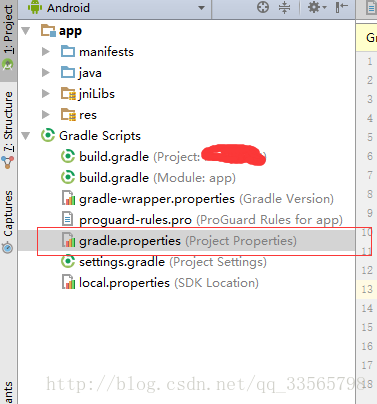
Task: Open local.properties (SDK Location)
Action: point(169,283)
